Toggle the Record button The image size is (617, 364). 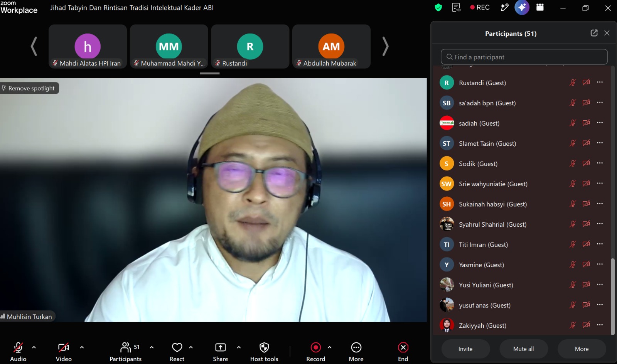click(316, 352)
